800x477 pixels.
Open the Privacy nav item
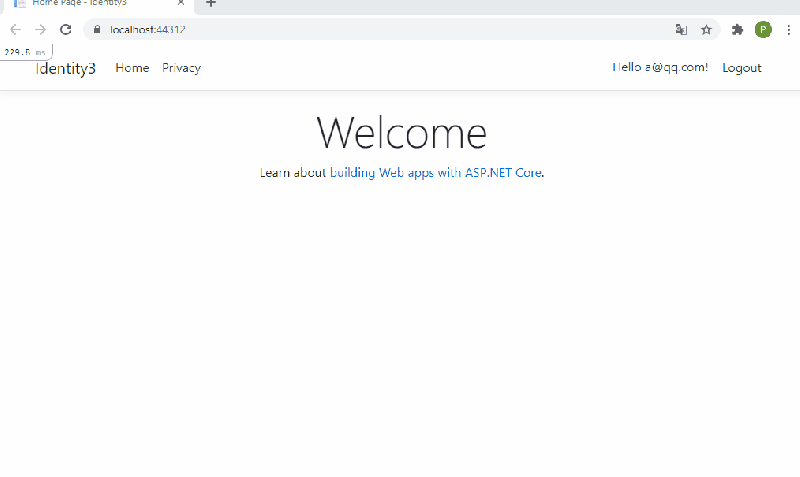pos(181,68)
